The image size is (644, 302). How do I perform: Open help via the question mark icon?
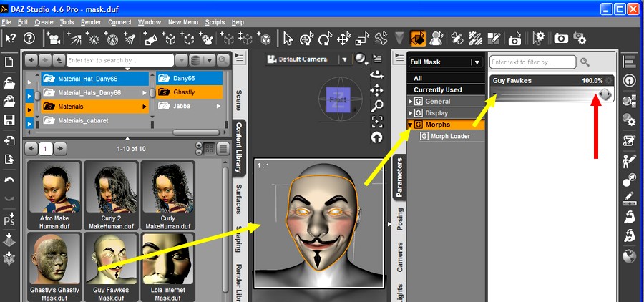(x=29, y=39)
